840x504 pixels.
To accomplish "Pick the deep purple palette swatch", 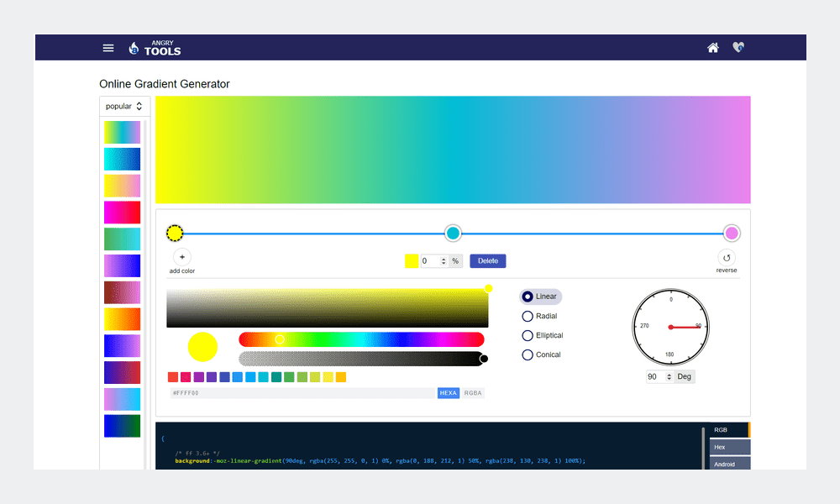I will [x=212, y=377].
